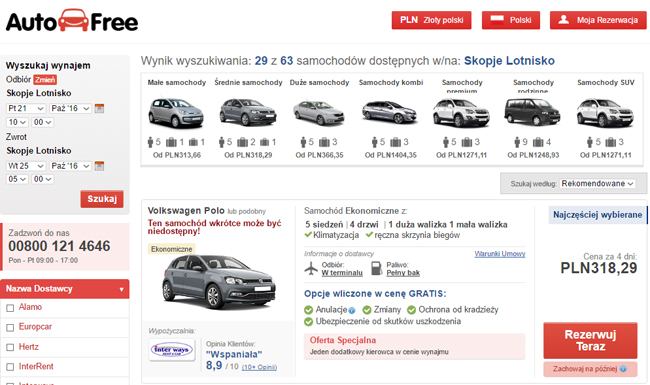This screenshot has width=650, height=385.
Task: Click Zachowaj na później button
Action: click(590, 369)
